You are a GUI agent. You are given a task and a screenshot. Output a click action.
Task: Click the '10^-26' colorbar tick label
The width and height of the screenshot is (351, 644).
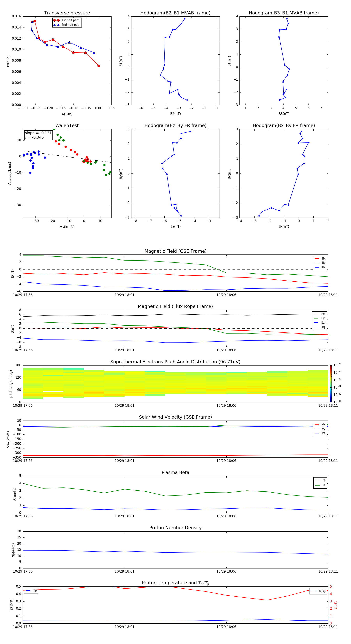(x=337, y=365)
